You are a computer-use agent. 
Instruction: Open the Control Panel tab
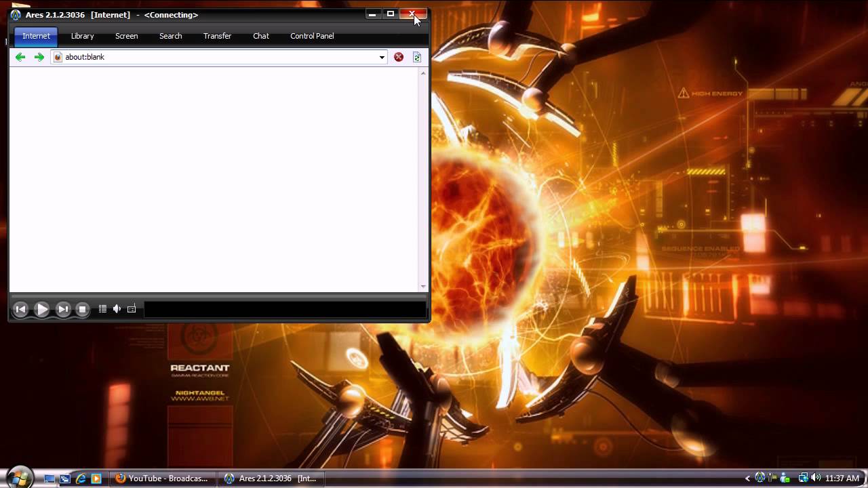[x=312, y=36]
